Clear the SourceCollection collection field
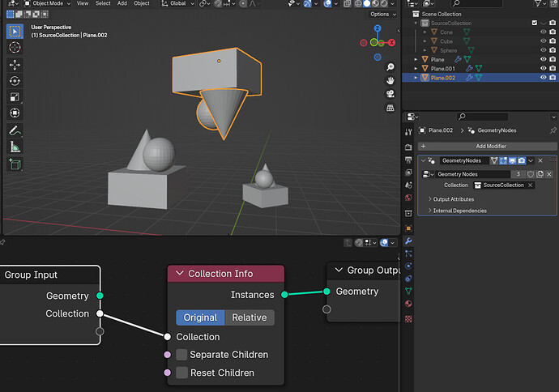Viewport: 559px width, 392px height. [x=530, y=185]
